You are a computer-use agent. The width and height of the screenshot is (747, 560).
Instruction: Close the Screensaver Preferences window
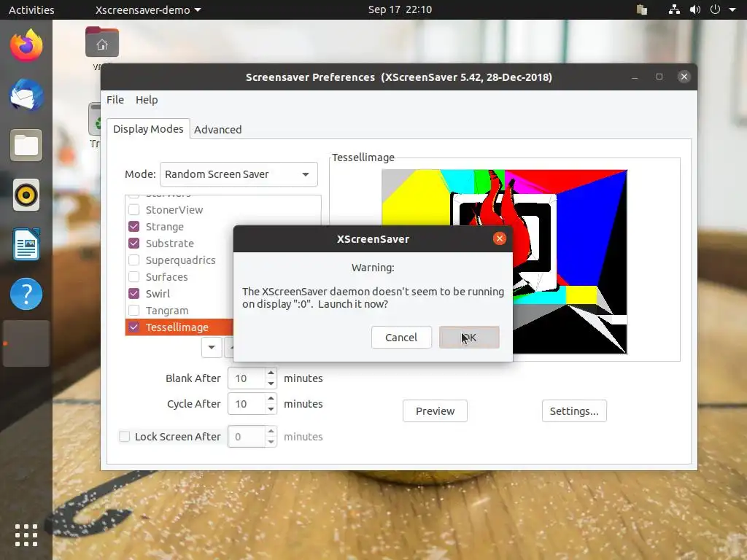tap(684, 77)
